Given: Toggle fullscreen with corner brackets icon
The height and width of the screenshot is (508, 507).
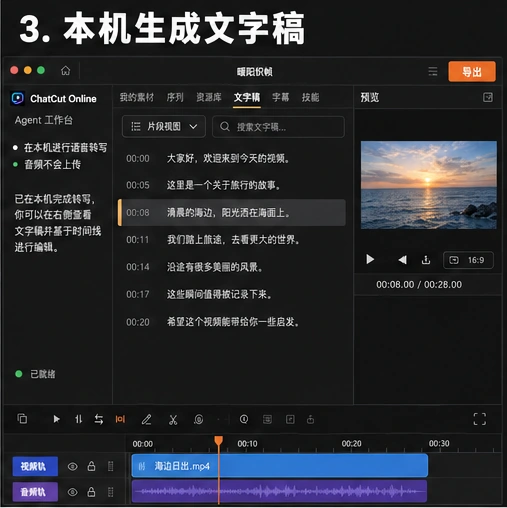Looking at the screenshot, I should tap(480, 419).
